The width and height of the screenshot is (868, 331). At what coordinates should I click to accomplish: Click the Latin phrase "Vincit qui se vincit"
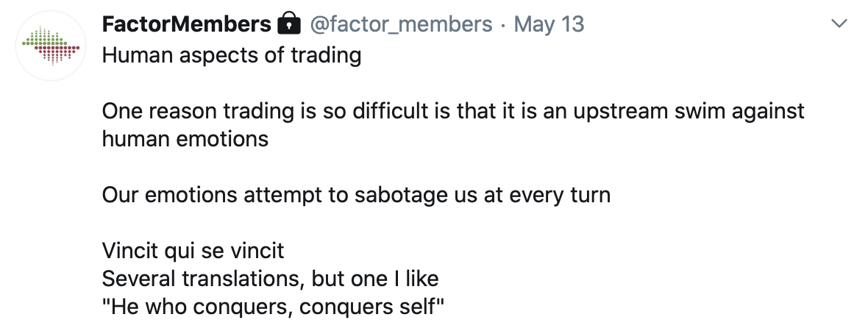click(193, 251)
